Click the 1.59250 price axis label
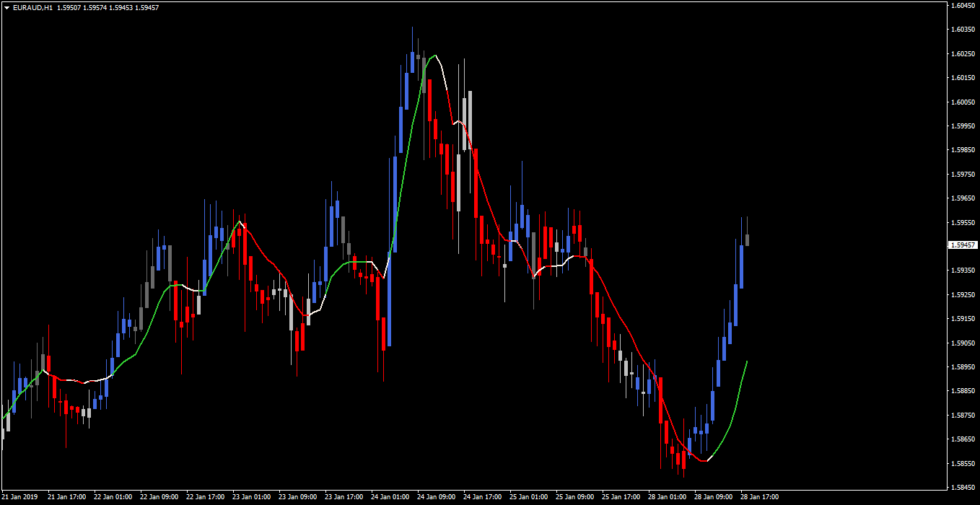Screen dimensions: 980x505 [x=962, y=294]
